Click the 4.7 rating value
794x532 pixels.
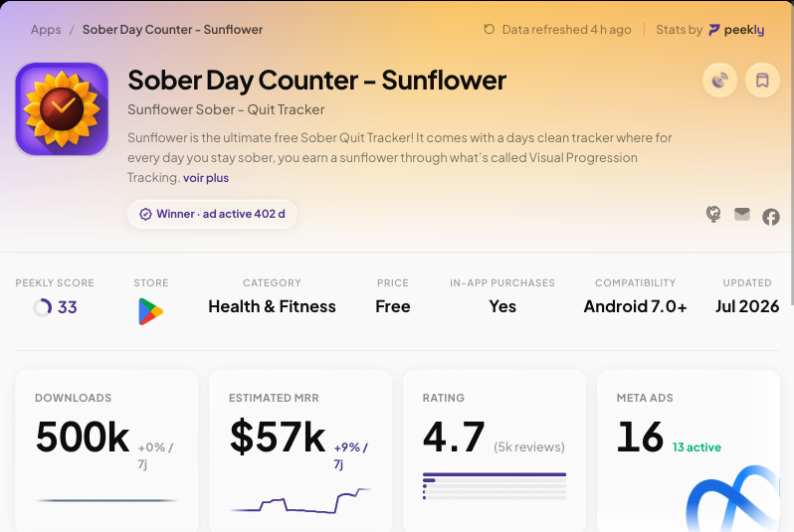tap(454, 437)
